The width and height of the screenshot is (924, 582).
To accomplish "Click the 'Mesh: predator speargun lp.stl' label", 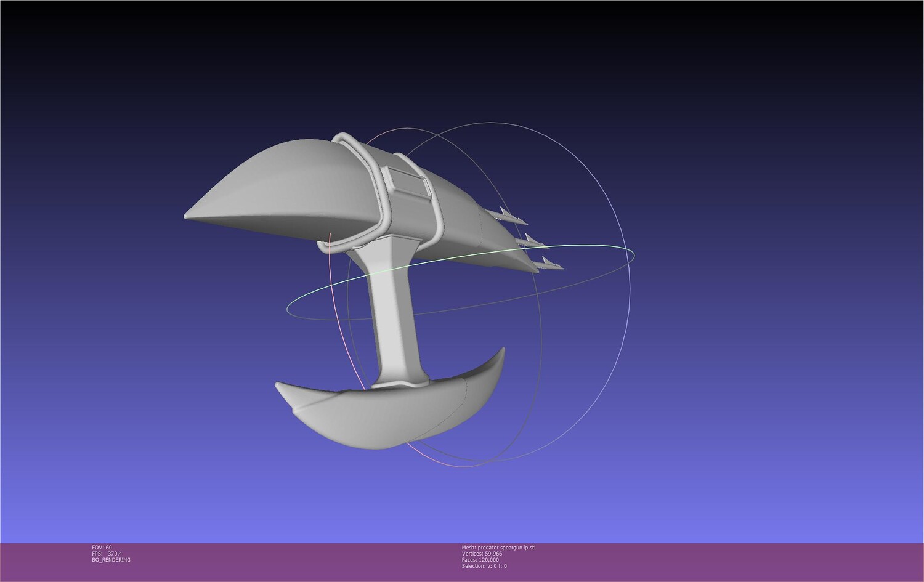I will (x=498, y=548).
